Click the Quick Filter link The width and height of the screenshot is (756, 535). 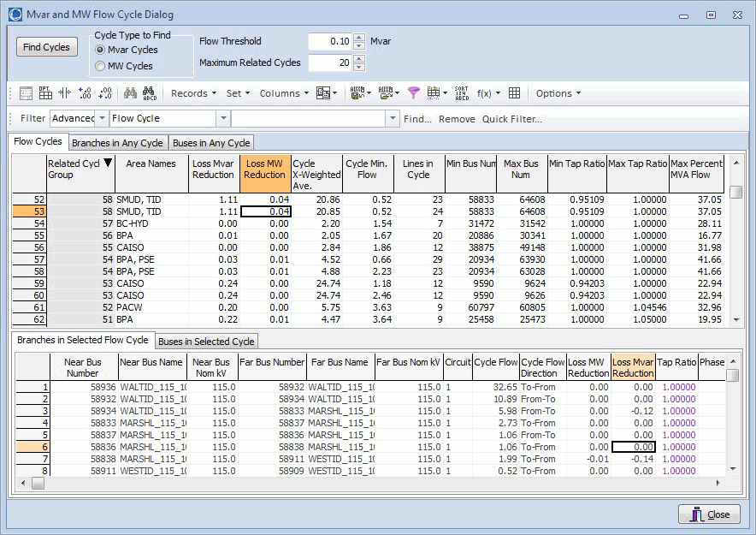511,119
